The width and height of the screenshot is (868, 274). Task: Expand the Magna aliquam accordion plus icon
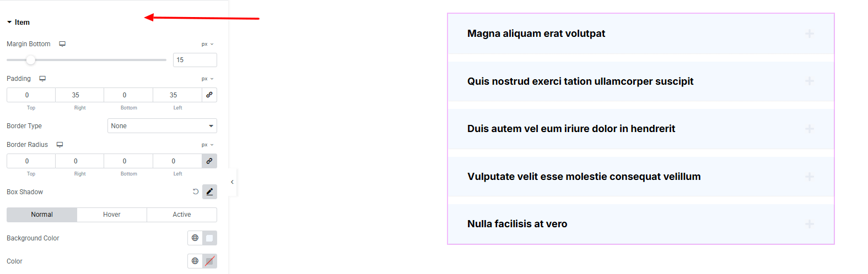(x=809, y=34)
